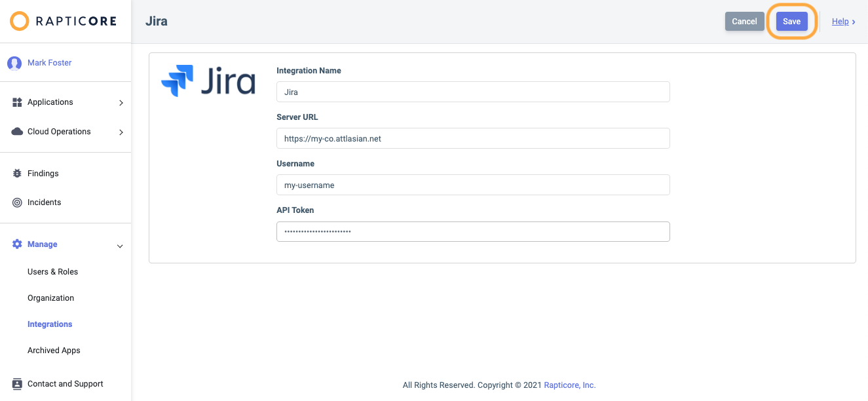Collapse the Manage section chevron
Viewport: 868px width, 401px height.
click(x=120, y=246)
